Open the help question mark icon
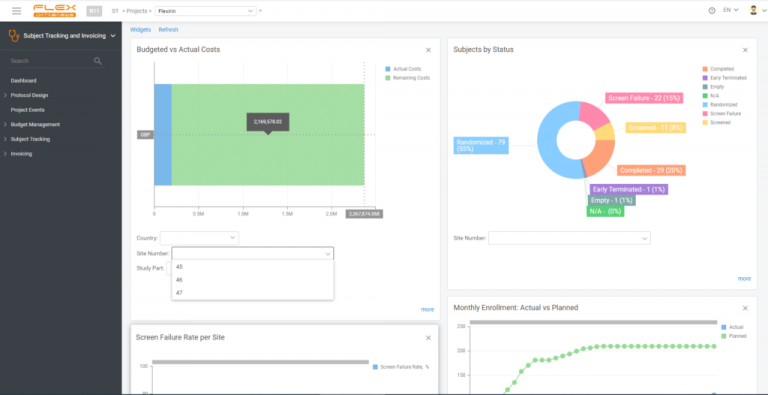This screenshot has height=395, width=768. coord(712,10)
